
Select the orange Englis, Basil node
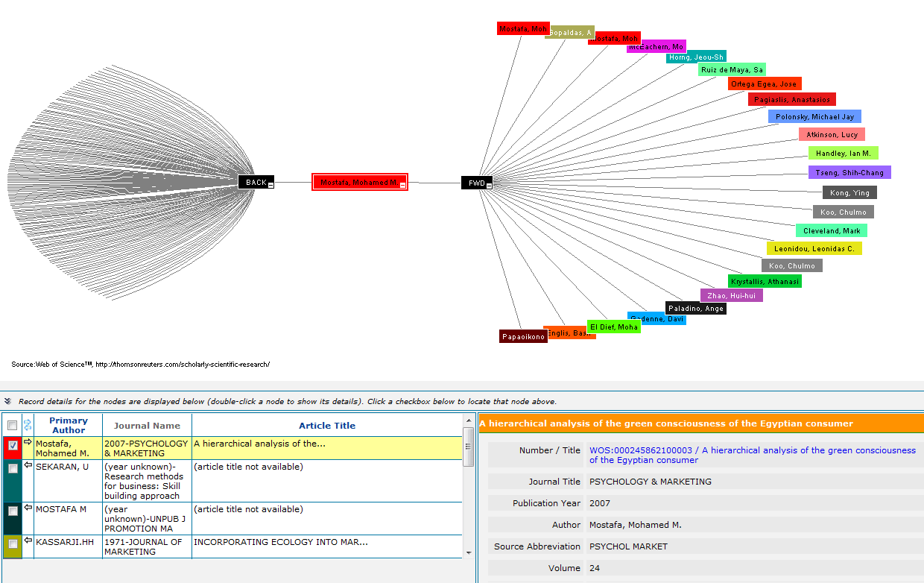569,333
